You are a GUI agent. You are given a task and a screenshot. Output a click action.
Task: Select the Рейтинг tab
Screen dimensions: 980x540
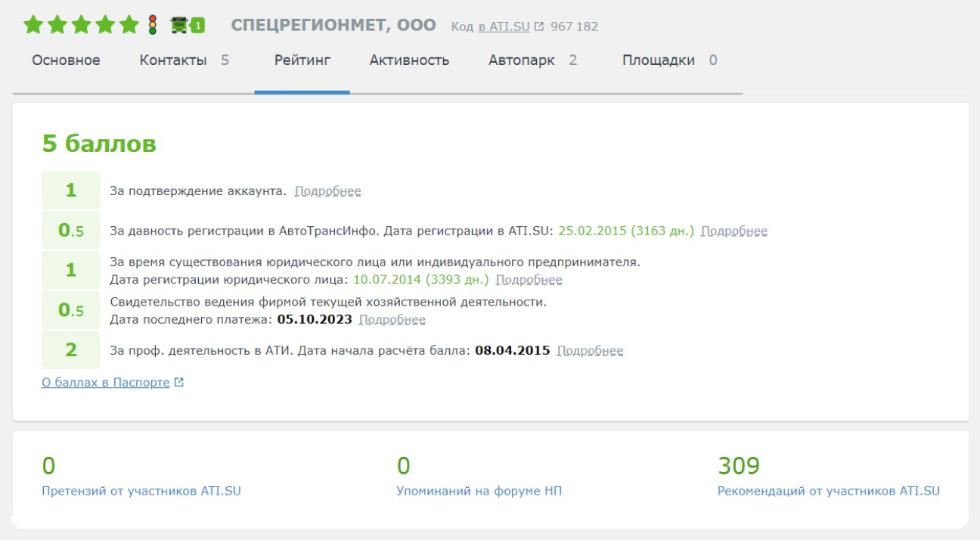point(302,61)
